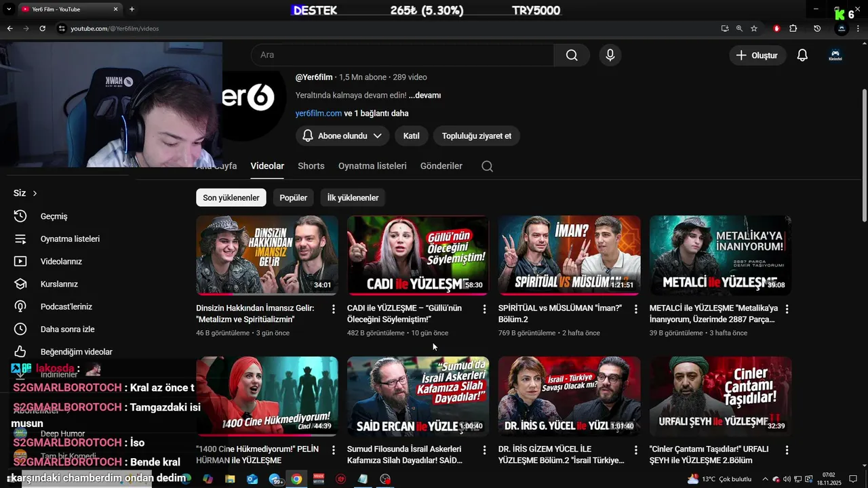Click the Katıl join button
868x488 pixels.
pyautogui.click(x=412, y=136)
